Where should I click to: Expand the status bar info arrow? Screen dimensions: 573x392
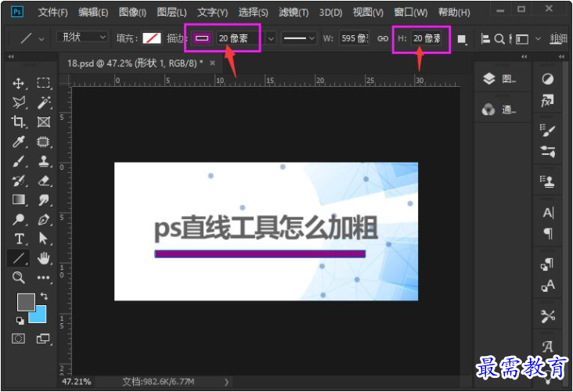click(x=226, y=382)
